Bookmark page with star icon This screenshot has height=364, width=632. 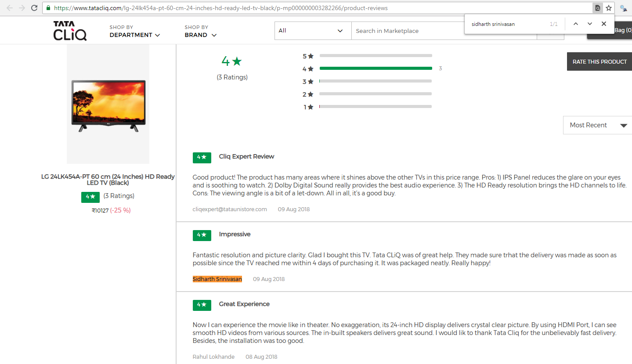(x=609, y=8)
